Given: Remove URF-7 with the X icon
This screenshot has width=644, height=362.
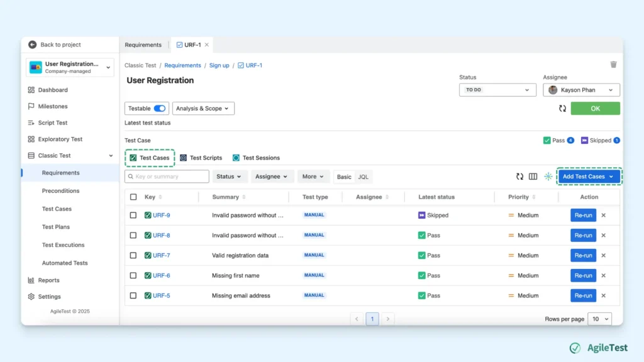Looking at the screenshot, I should (603, 255).
